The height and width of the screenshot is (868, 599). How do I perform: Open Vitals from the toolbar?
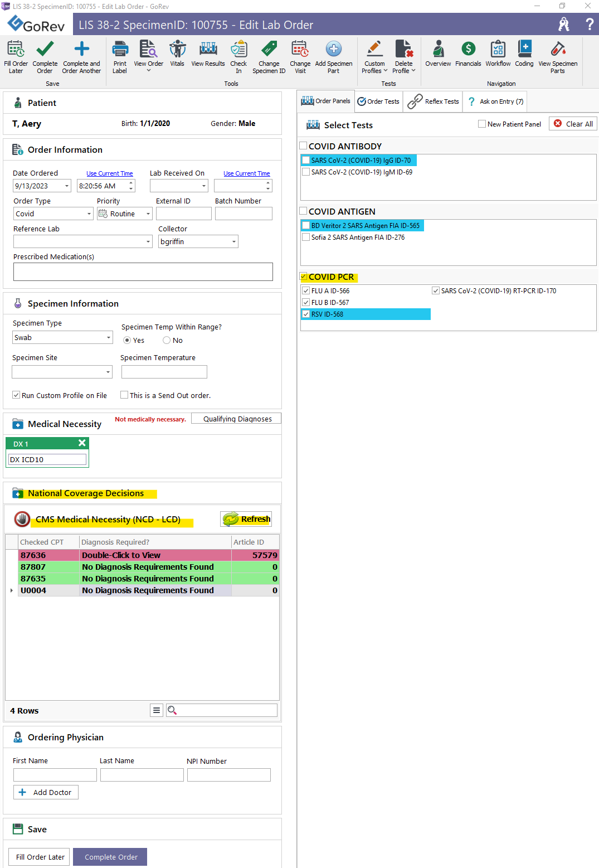point(177,54)
